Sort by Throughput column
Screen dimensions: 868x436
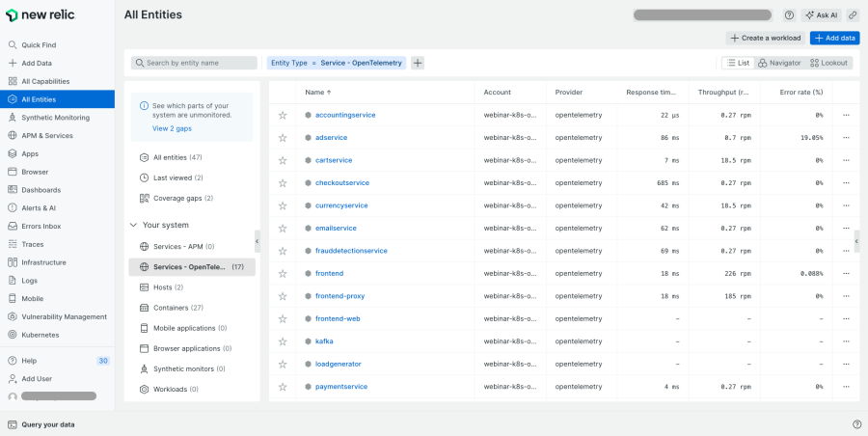724,93
